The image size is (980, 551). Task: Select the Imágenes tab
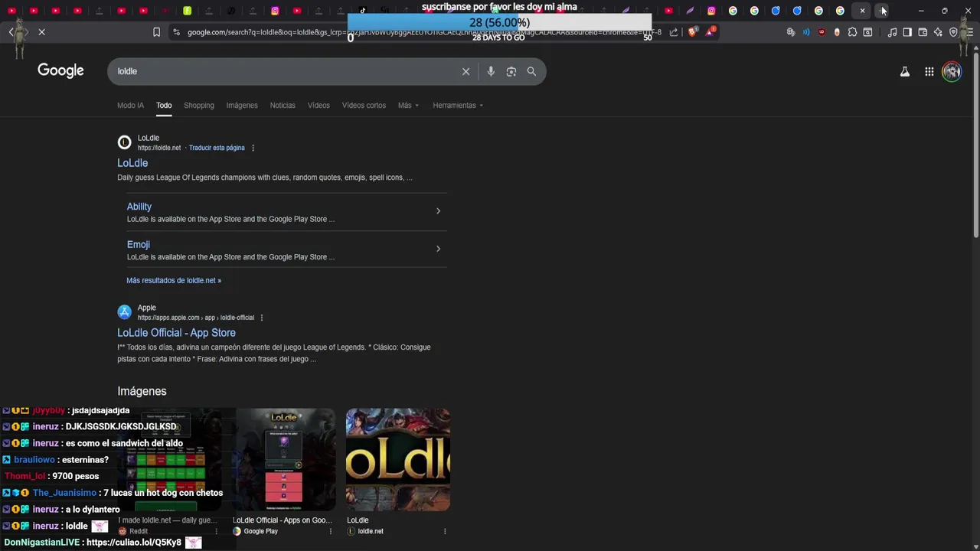[242, 105]
